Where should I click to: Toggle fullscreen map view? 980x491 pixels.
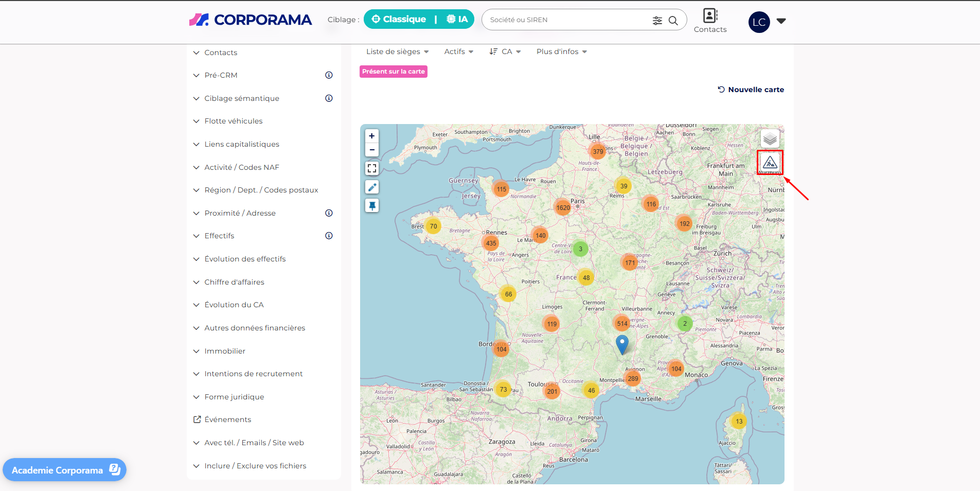click(x=371, y=168)
